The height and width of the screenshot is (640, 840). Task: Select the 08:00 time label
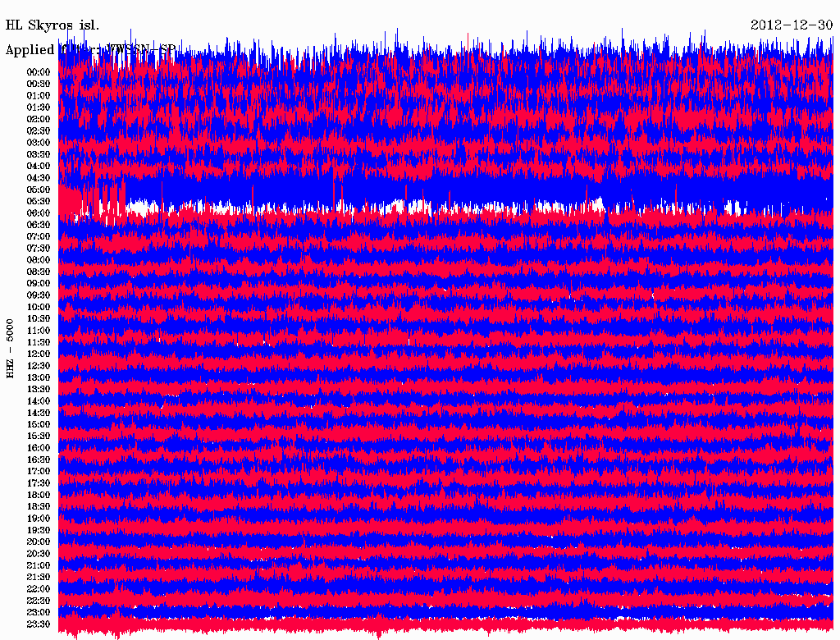(39, 260)
